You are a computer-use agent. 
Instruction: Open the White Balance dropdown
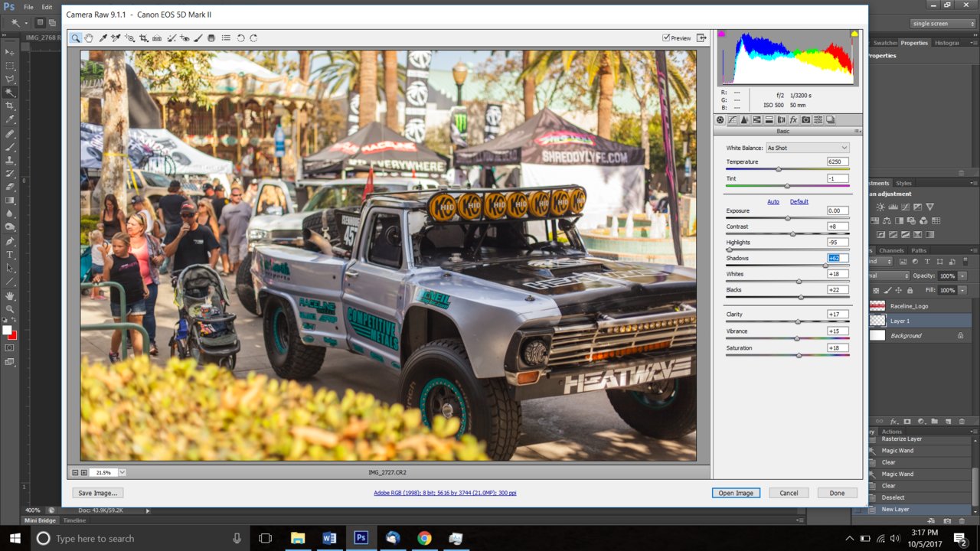(807, 148)
